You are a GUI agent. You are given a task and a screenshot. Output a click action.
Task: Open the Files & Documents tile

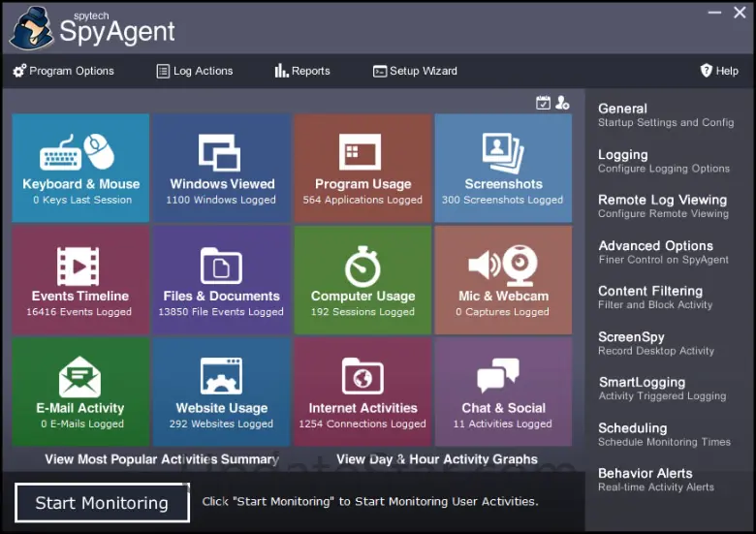[221, 280]
